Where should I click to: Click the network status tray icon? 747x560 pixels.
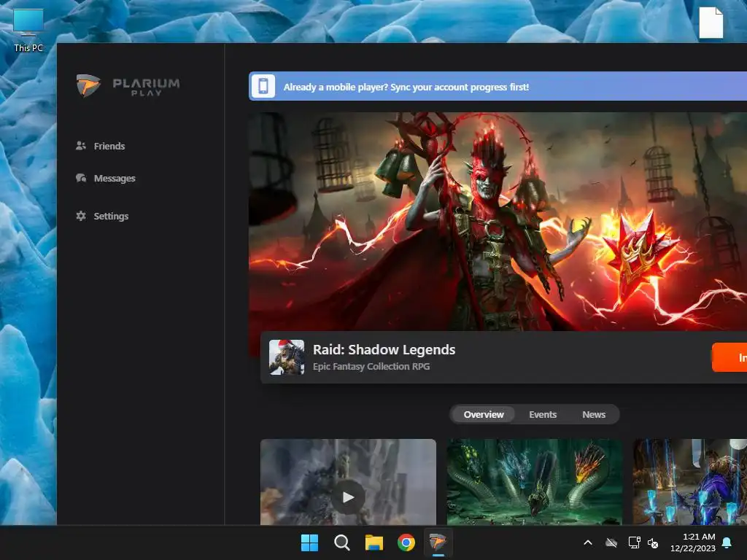pyautogui.click(x=634, y=542)
